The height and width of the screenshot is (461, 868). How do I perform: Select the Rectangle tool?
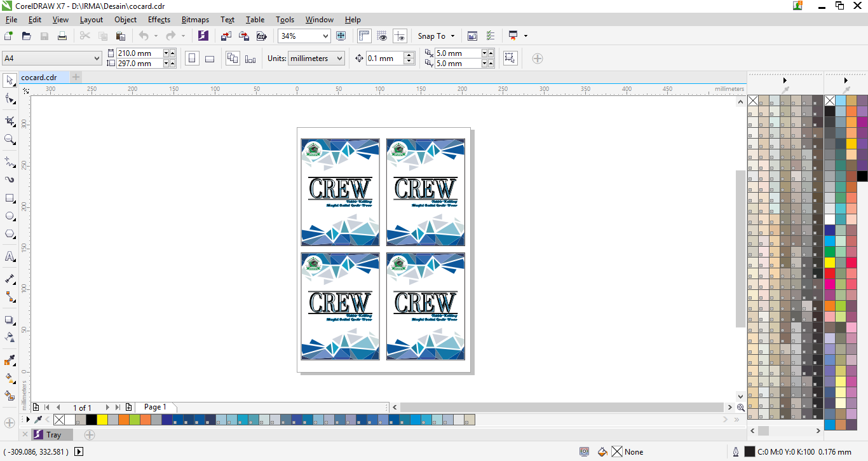coord(9,198)
